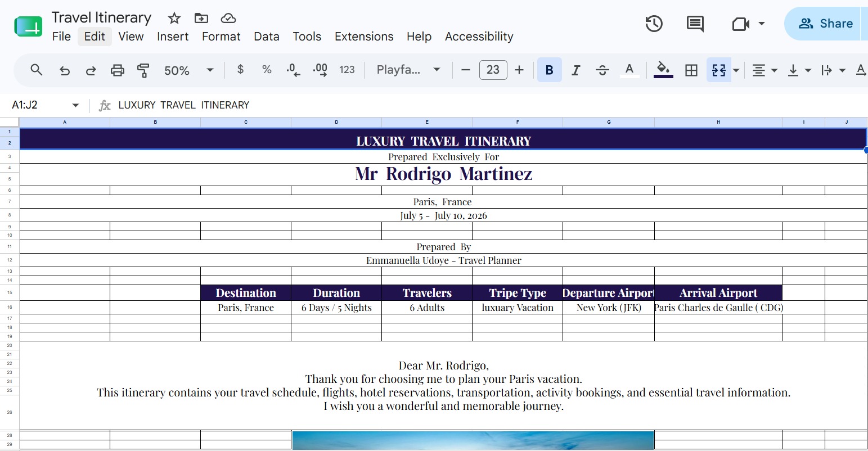Format selection as percent
The image size is (868, 451).
coord(267,70)
